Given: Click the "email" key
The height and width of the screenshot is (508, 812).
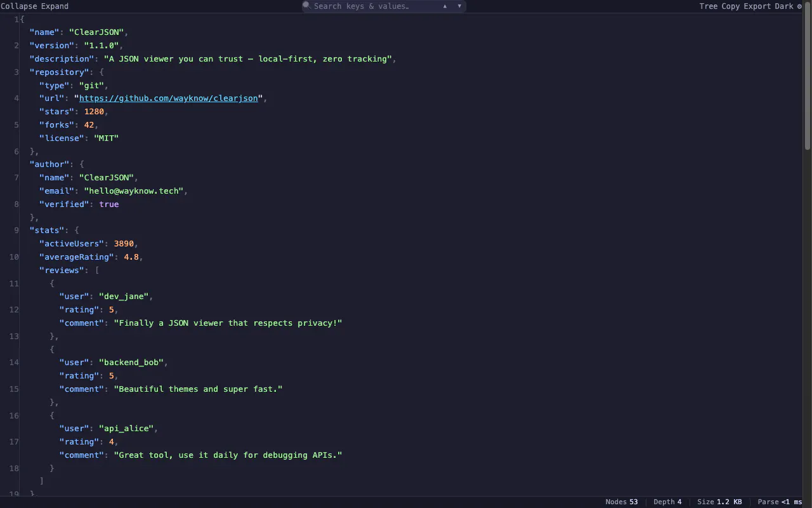Looking at the screenshot, I should click(57, 190).
